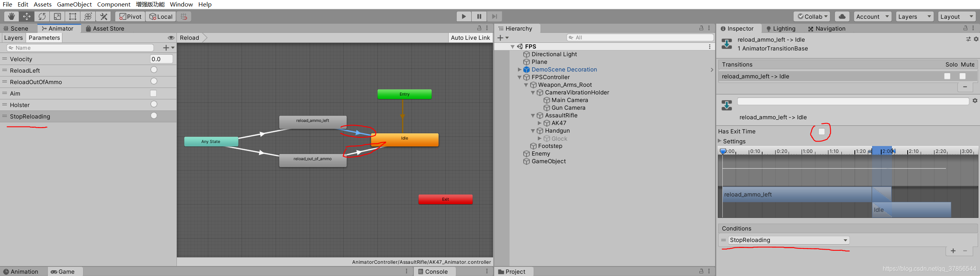Toggle Pivot handle position button
Viewport: 980px width, 276px height.
(130, 16)
